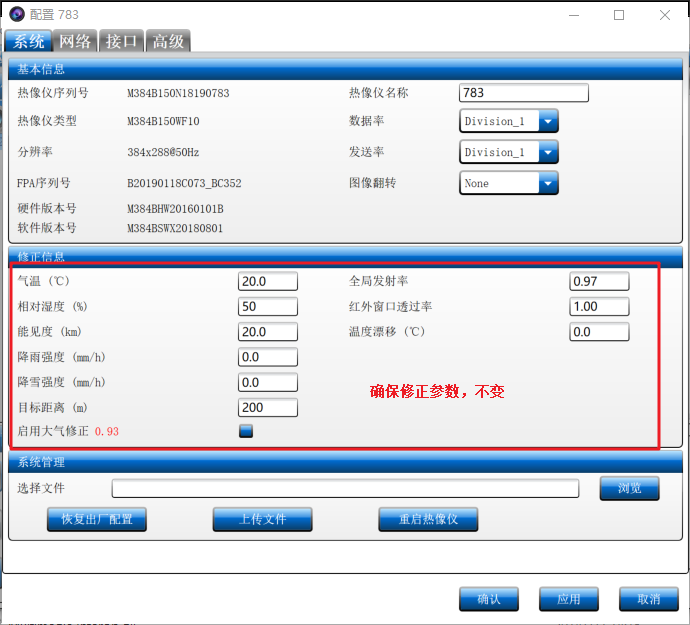Toggle the 启用大气修正 checkbox

click(245, 431)
